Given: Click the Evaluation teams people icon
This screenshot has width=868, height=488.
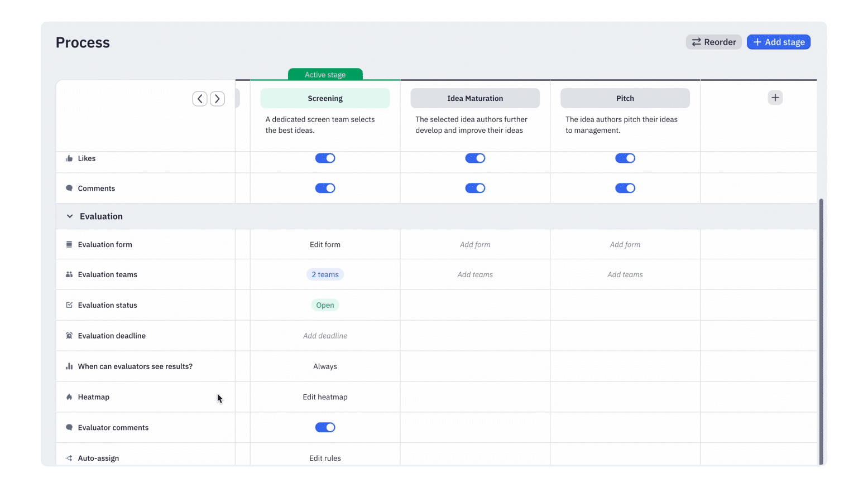Looking at the screenshot, I should click(x=69, y=274).
